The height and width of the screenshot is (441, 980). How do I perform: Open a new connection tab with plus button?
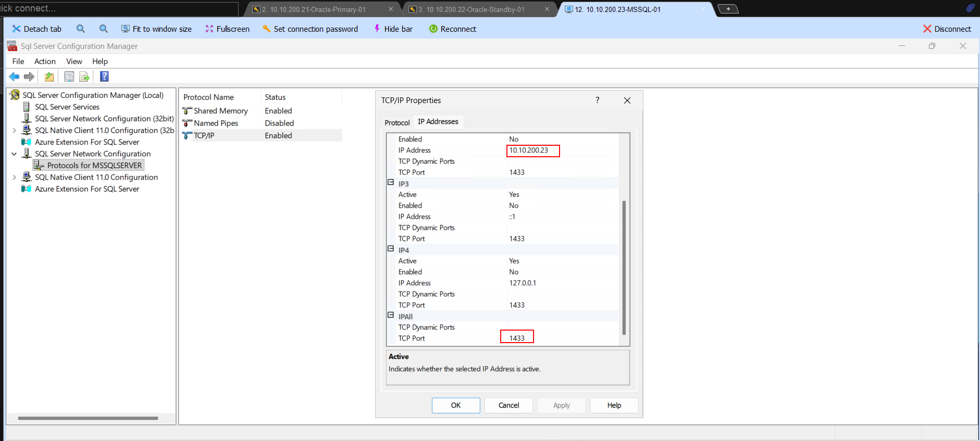pos(728,9)
